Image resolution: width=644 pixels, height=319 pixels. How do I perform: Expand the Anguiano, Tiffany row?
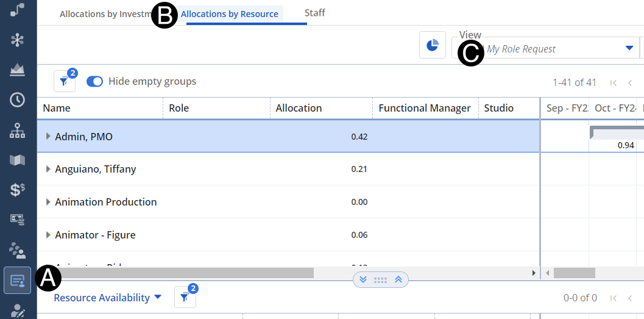pyautogui.click(x=48, y=169)
